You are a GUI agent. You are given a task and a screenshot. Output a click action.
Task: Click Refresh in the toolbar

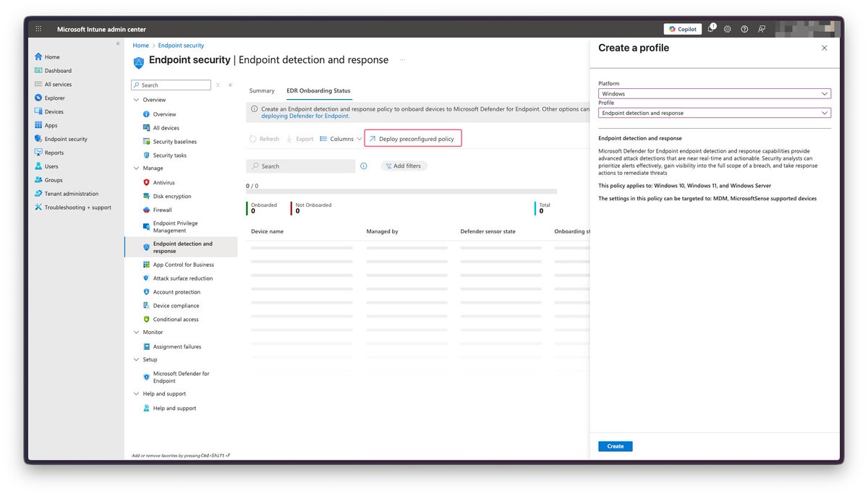click(264, 139)
